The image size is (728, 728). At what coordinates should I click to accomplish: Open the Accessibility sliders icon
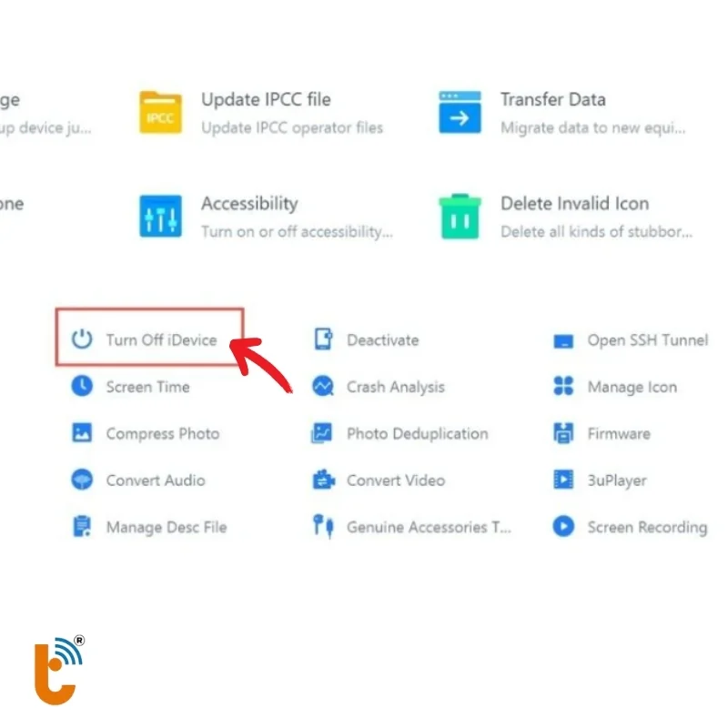[x=160, y=217]
